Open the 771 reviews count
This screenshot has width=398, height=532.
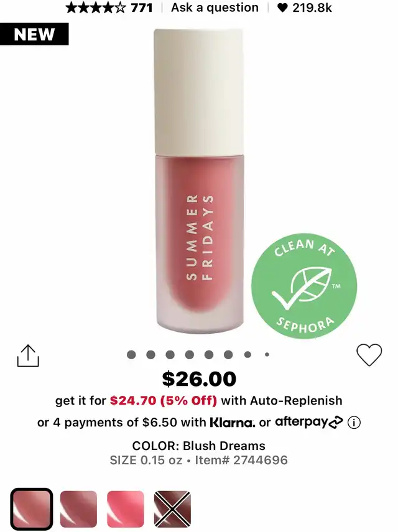142,7
